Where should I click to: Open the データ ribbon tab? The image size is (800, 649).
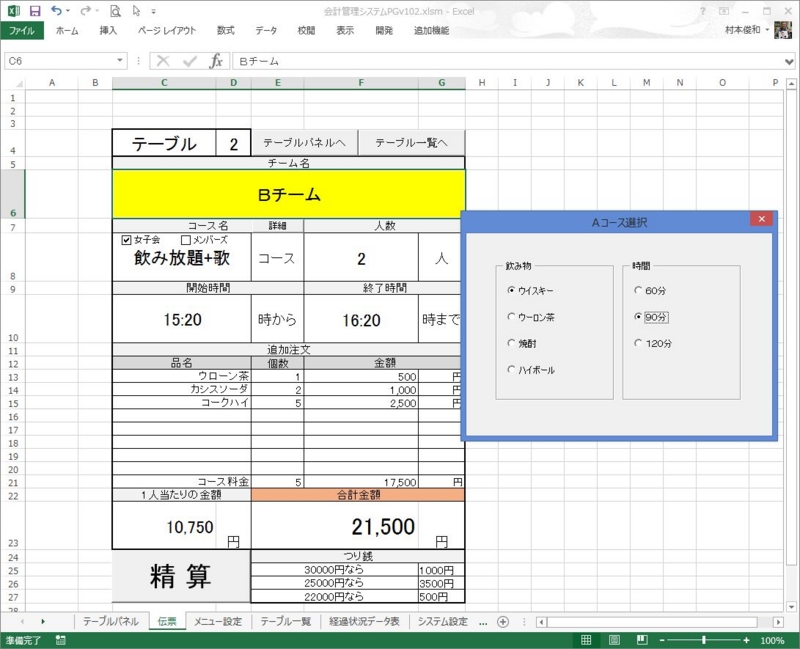tap(265, 30)
